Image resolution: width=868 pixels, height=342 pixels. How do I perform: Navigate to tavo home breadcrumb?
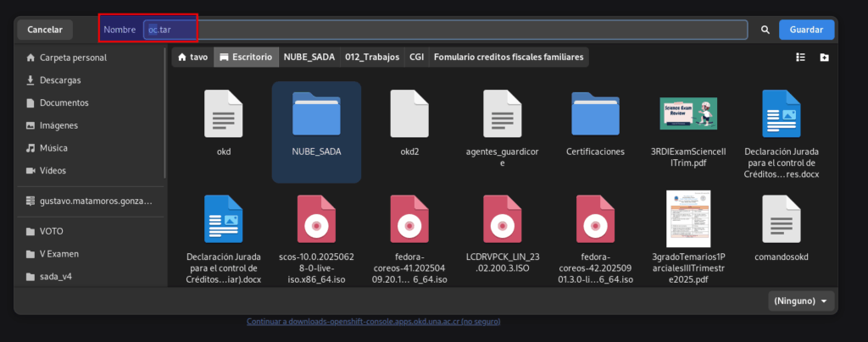point(192,58)
